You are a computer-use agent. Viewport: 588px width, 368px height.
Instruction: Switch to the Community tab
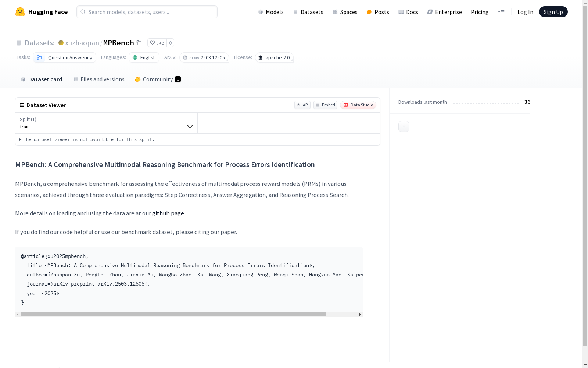pos(158,79)
